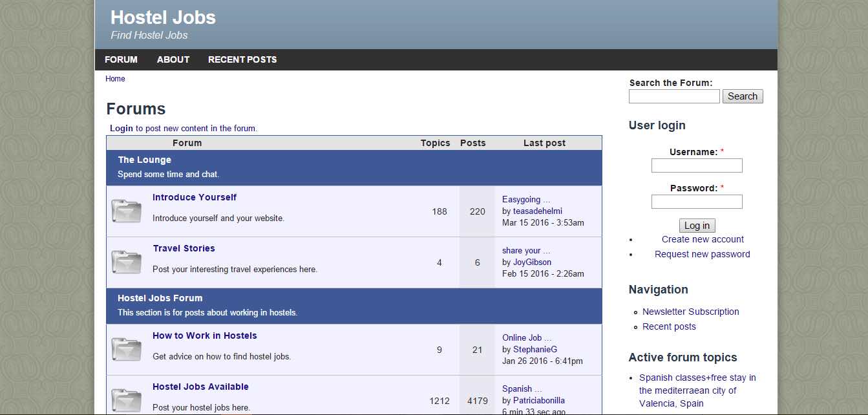Go to the ABOUT menu page

pos(173,59)
